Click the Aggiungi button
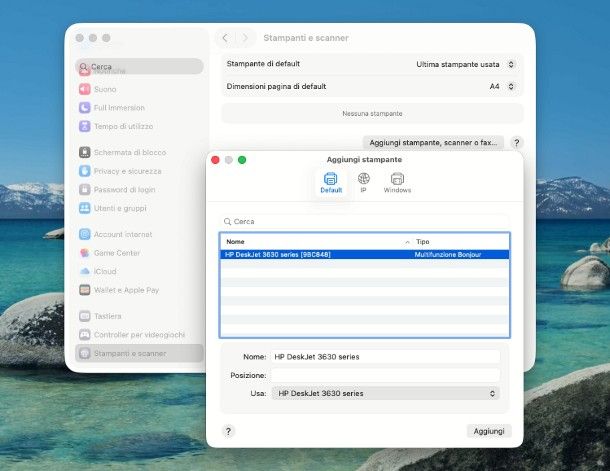 click(489, 431)
